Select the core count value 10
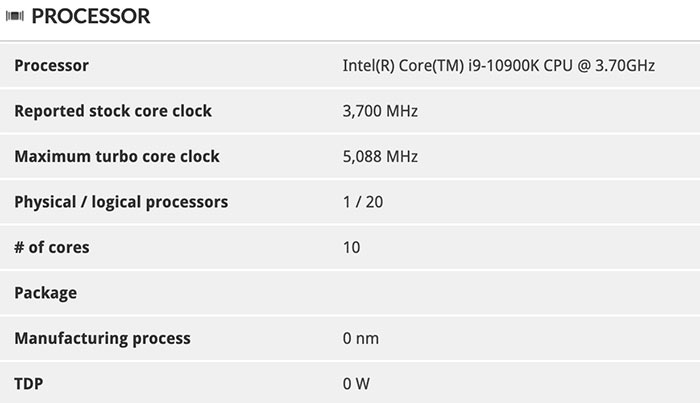The image size is (700, 403). pyautogui.click(x=351, y=247)
